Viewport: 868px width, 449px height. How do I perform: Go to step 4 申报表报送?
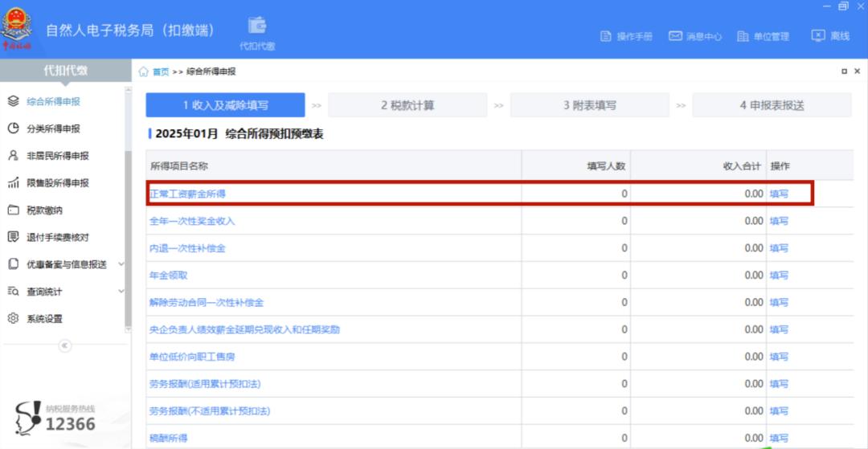coord(772,105)
